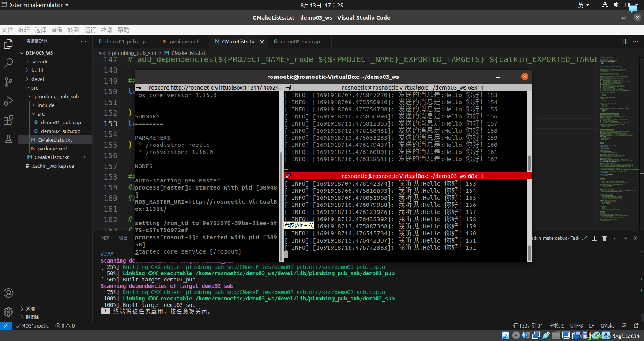Change LF end of line sequence
The image size is (644, 341).
click(x=592, y=326)
